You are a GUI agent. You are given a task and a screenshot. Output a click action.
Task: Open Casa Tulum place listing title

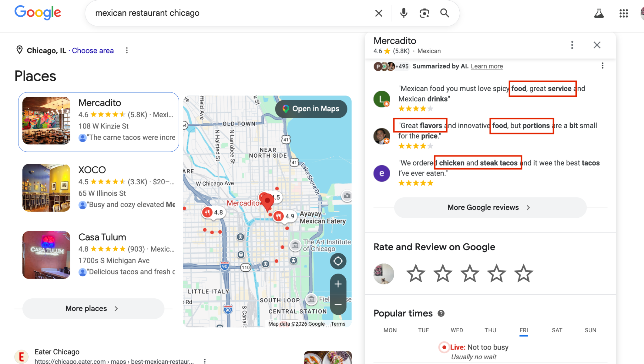[x=102, y=237]
